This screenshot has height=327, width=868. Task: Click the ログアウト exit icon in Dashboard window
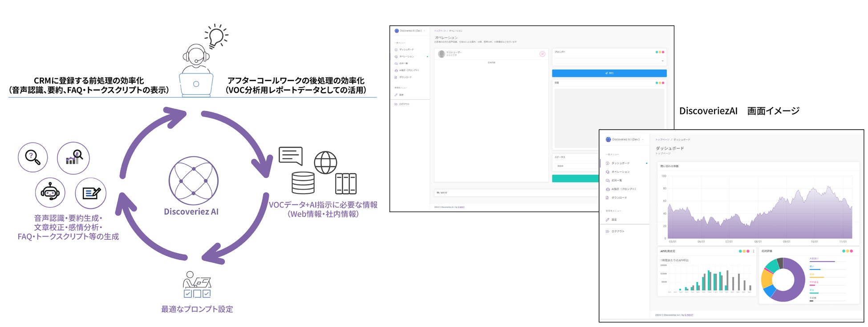[x=608, y=231]
